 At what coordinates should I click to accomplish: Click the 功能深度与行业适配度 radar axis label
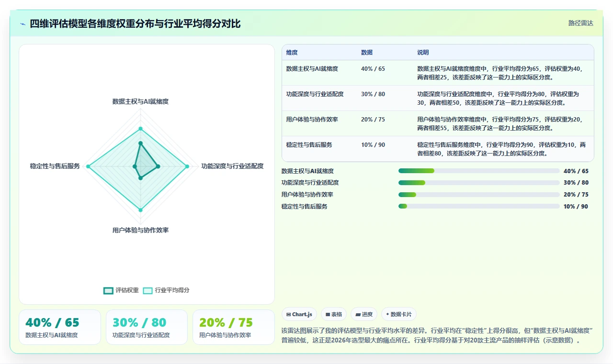click(232, 166)
